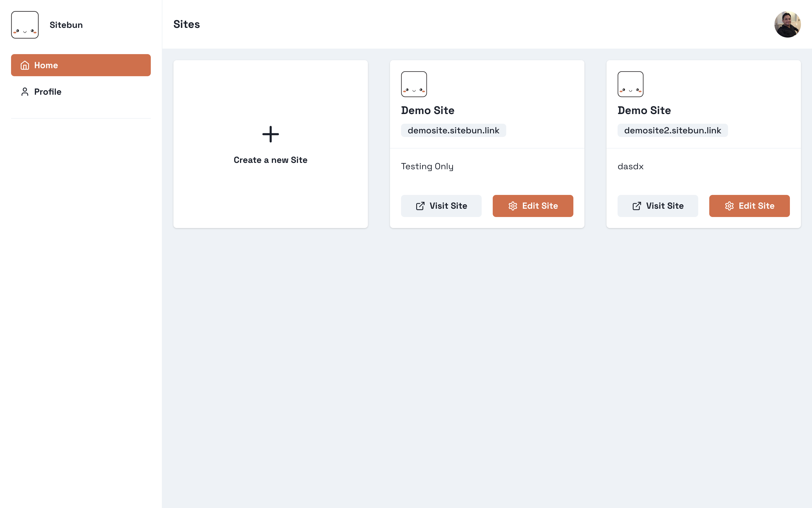Click the gear icon on the Testing Only card
The image size is (812, 508).
513,206
